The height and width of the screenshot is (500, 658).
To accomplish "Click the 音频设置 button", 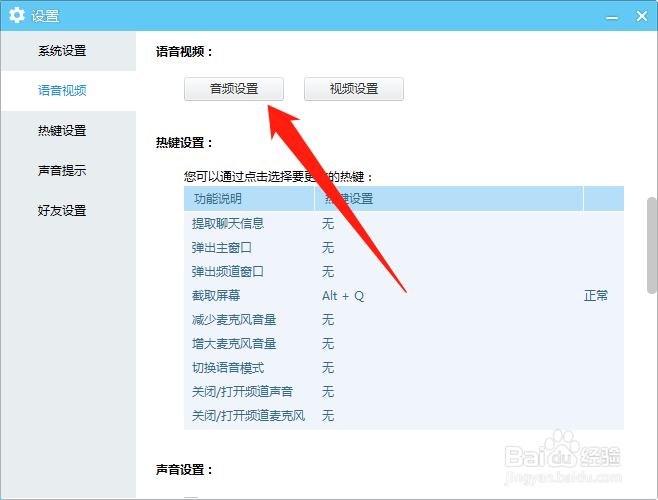I will click(x=234, y=89).
